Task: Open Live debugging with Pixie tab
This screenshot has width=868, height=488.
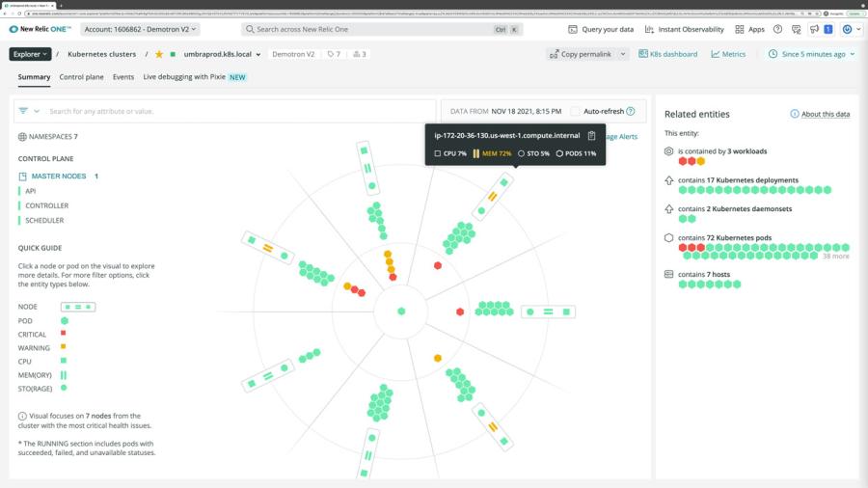Action: pyautogui.click(x=194, y=77)
